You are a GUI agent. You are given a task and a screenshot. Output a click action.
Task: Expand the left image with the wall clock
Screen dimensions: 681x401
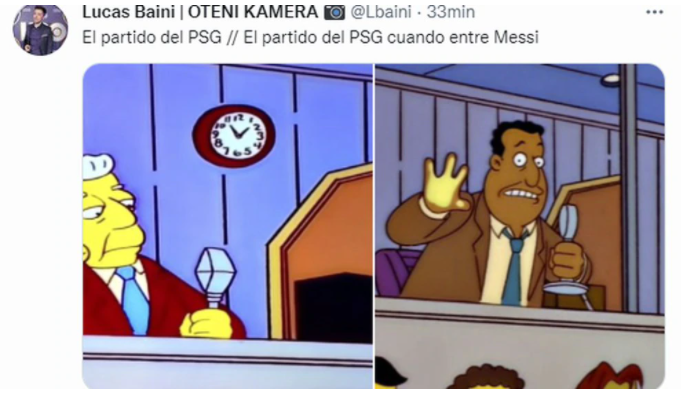pyautogui.click(x=227, y=226)
